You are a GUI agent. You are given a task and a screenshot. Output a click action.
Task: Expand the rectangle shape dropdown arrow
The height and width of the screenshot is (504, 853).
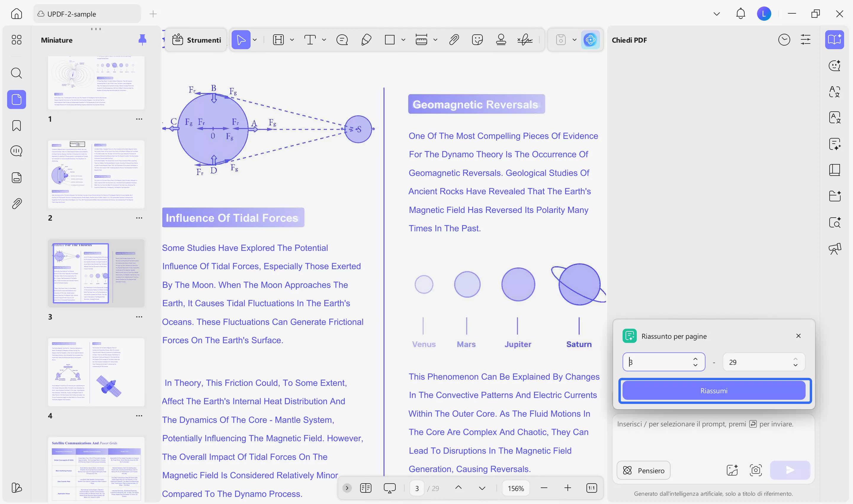pyautogui.click(x=403, y=40)
